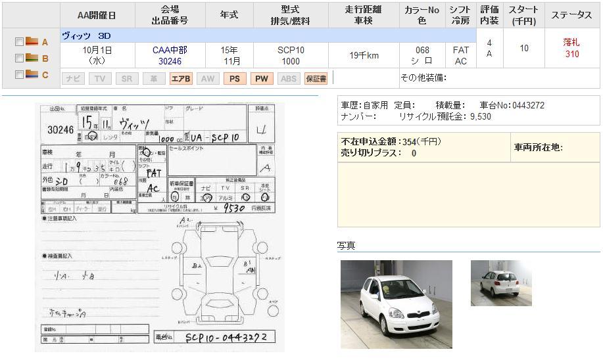This screenshot has height=364, width=603.
Task: Sort by AA開催日 column header
Action: pyautogui.click(x=97, y=15)
